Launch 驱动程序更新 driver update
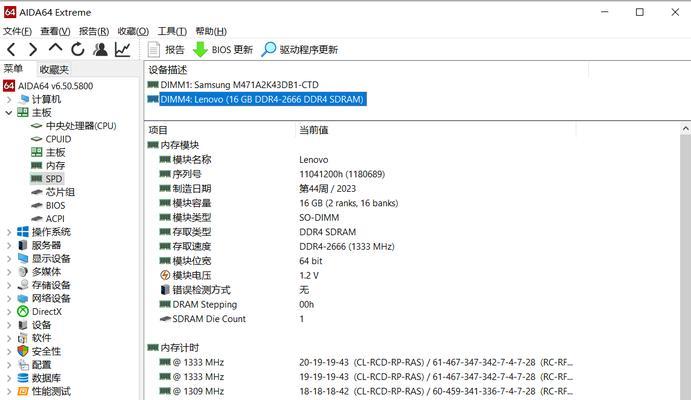 coord(300,49)
